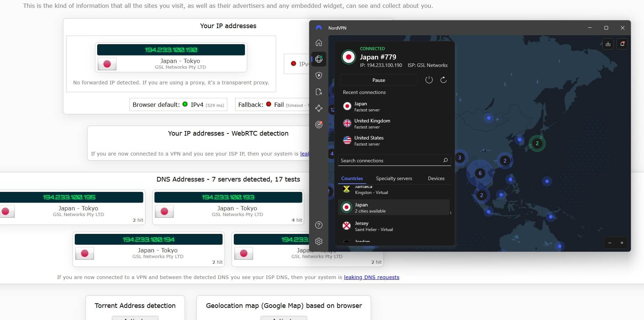Click the NordVPN logo in title bar

[x=319, y=28]
